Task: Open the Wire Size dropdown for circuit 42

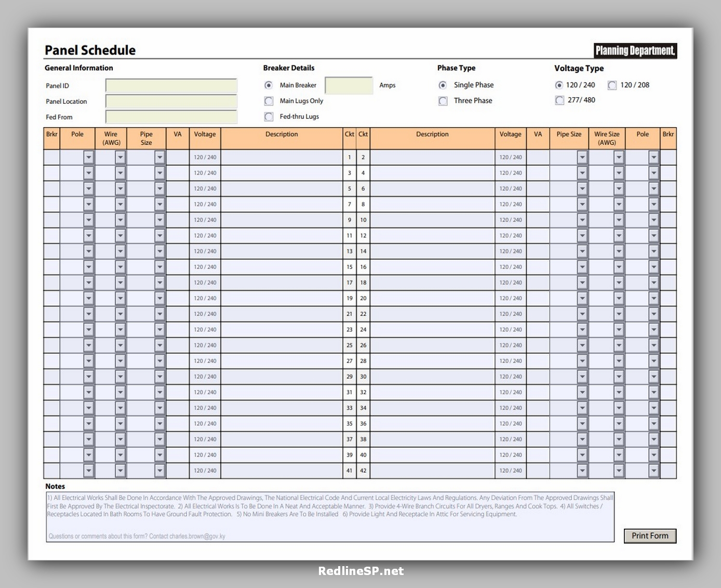Action: (x=618, y=470)
